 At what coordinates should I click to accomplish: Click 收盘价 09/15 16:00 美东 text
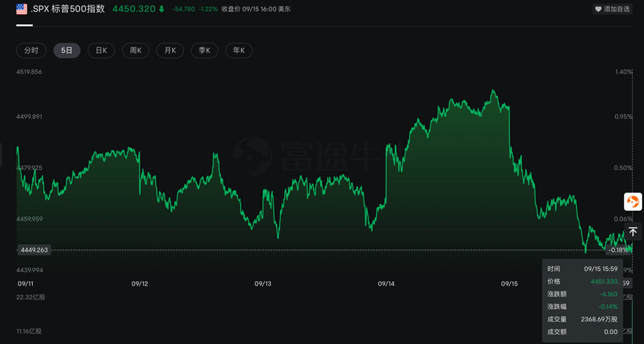[256, 9]
